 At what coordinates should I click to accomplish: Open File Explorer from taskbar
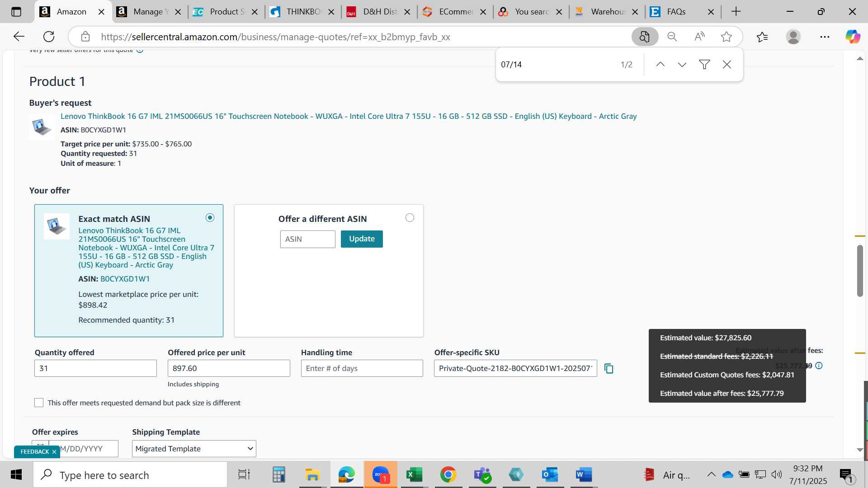pos(312,475)
